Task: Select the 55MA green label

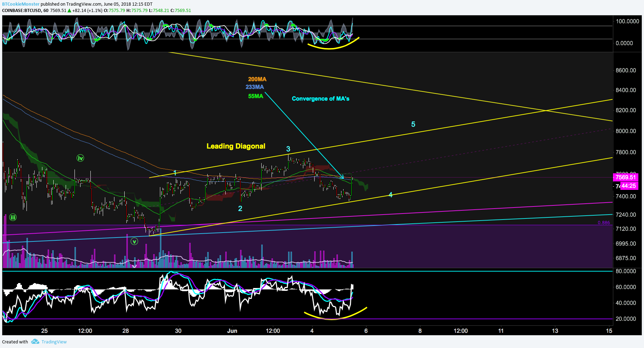Action: (256, 96)
